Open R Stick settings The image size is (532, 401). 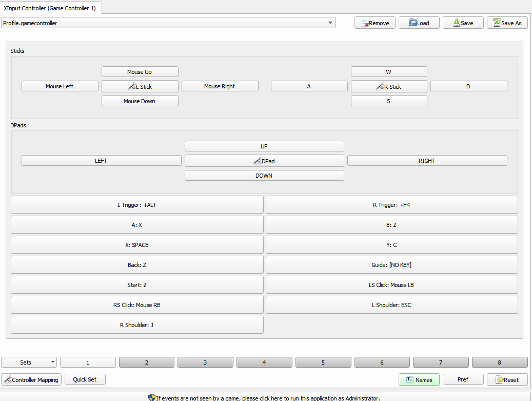coord(389,86)
